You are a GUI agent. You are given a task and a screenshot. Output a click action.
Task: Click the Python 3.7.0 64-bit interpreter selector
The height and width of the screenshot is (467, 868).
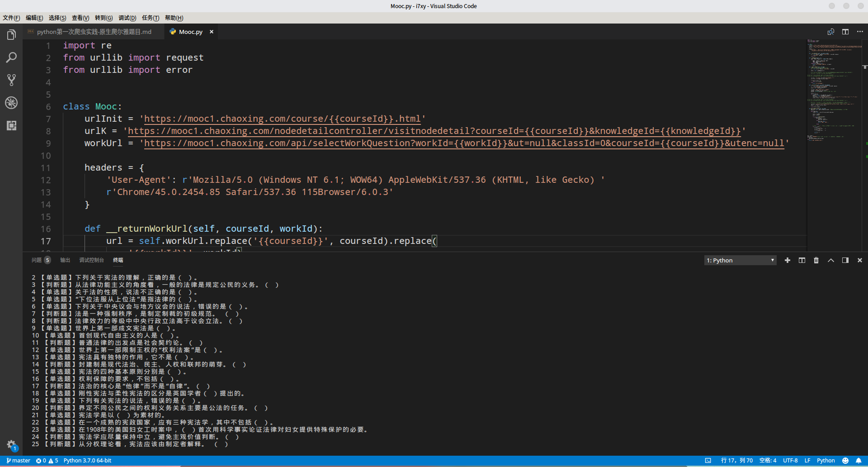coord(87,461)
